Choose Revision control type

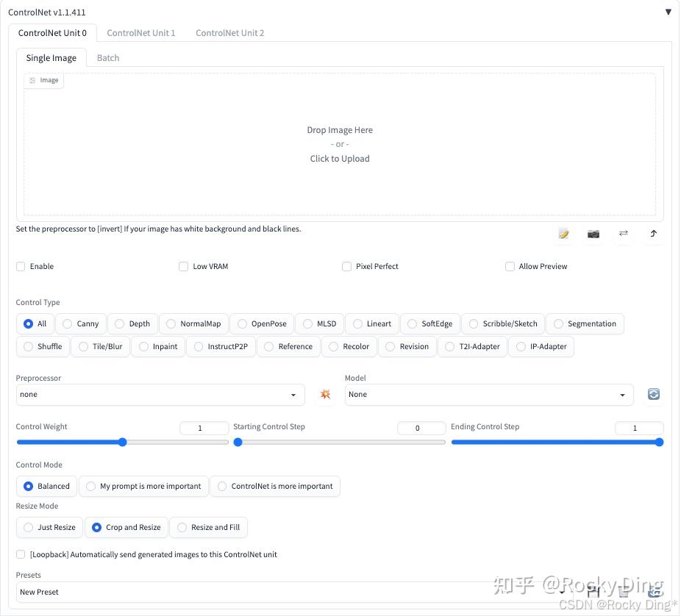tap(407, 346)
